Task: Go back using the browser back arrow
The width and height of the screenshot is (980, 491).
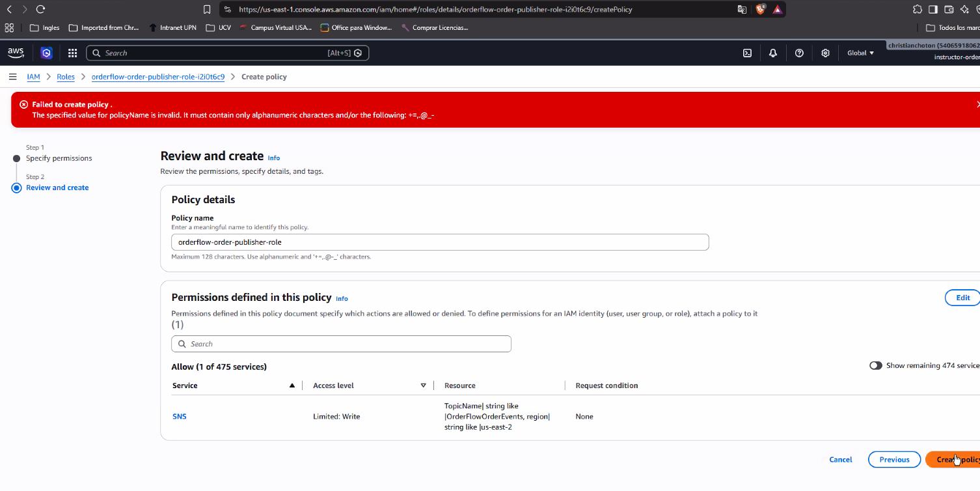Action: pyautogui.click(x=9, y=10)
